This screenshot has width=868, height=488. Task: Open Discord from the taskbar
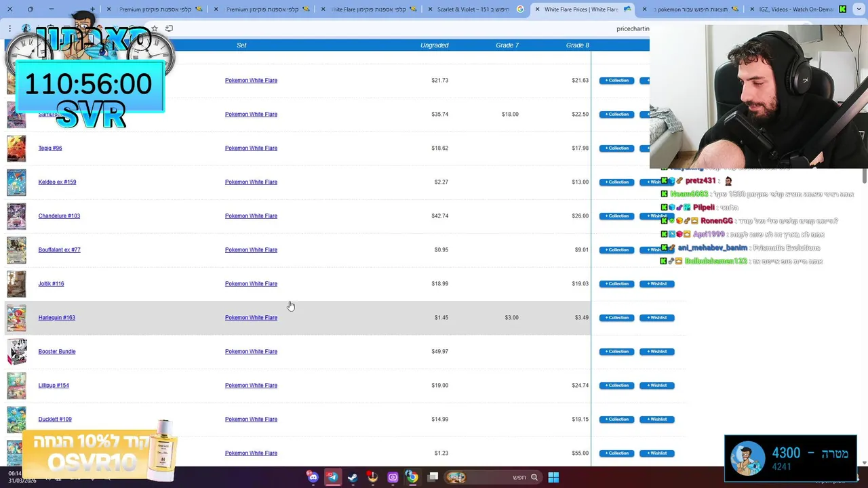click(313, 477)
